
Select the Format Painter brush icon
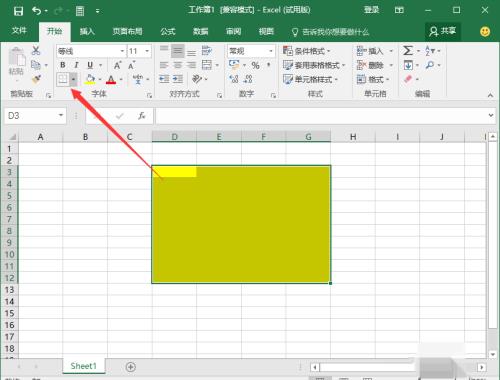point(36,79)
